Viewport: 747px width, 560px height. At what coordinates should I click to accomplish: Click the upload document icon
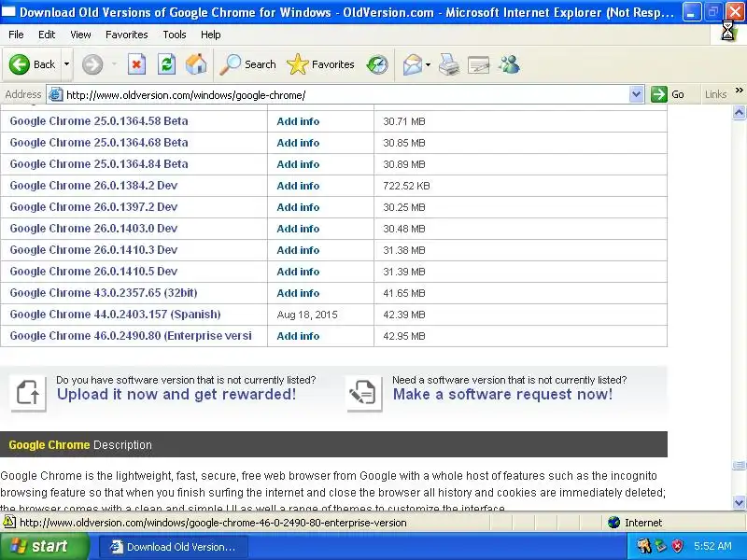(x=28, y=393)
